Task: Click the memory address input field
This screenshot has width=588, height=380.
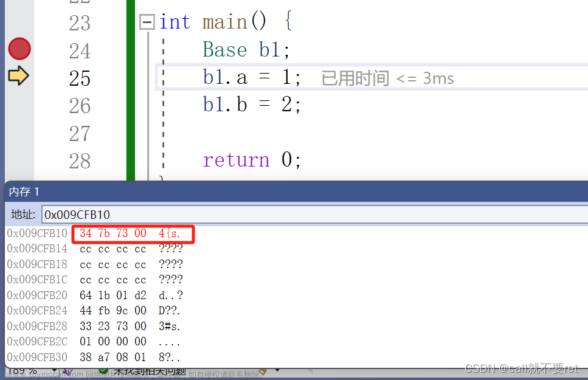Action: pyautogui.click(x=314, y=215)
